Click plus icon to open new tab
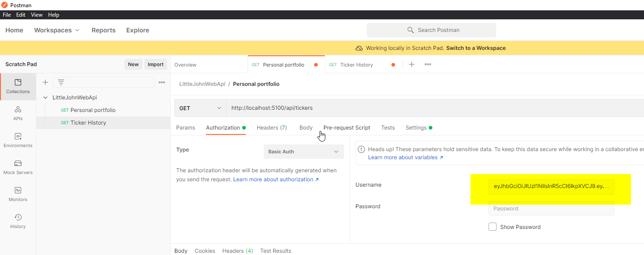The image size is (644, 255). [x=412, y=64]
